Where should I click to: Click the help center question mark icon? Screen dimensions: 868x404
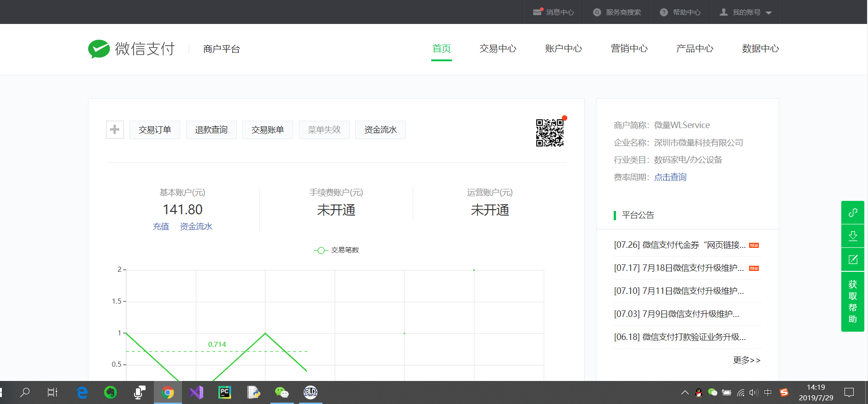664,12
